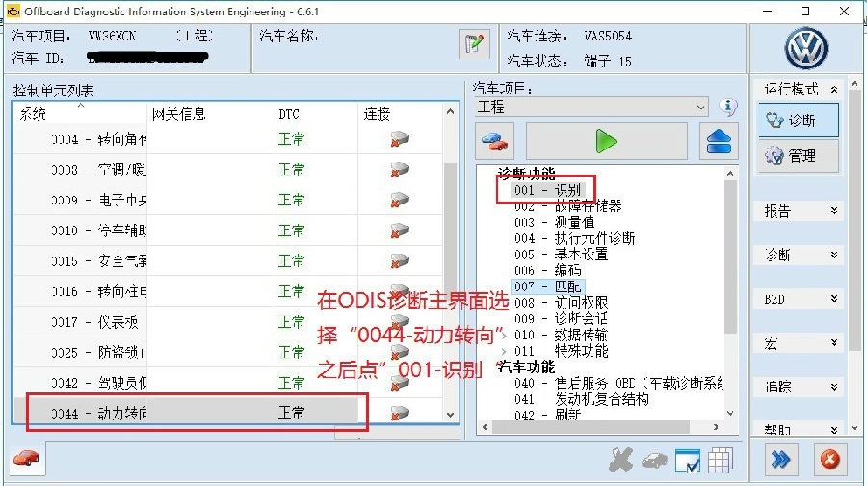The height and width of the screenshot is (486, 868).
Task: Click the blue double-arrow forward button
Action: [x=781, y=459]
